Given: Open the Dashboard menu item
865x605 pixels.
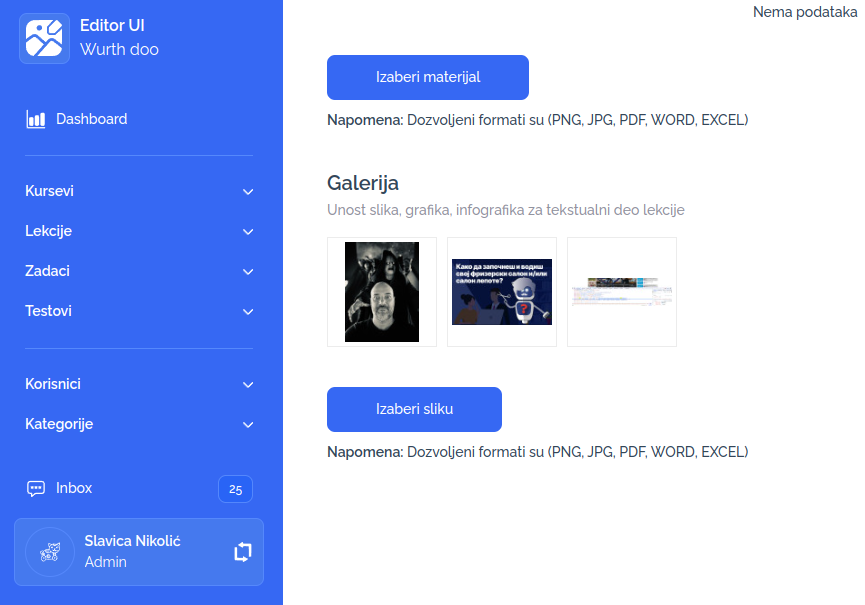Looking at the screenshot, I should pyautogui.click(x=91, y=119).
